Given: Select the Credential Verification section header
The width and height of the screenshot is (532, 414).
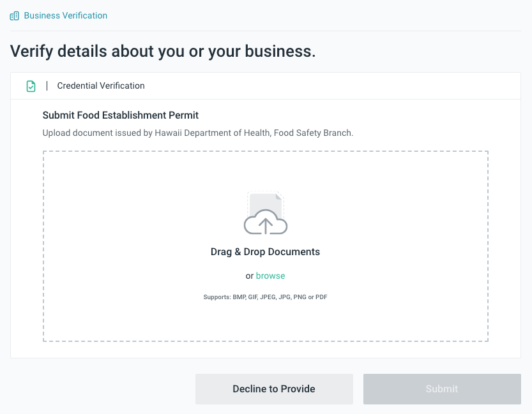Looking at the screenshot, I should tap(265, 85).
